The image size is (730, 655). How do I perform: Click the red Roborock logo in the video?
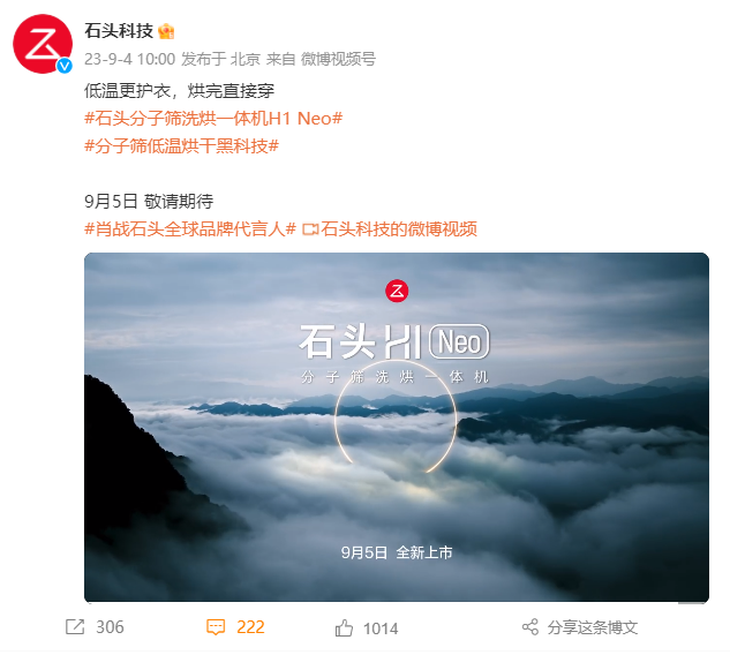point(397,291)
